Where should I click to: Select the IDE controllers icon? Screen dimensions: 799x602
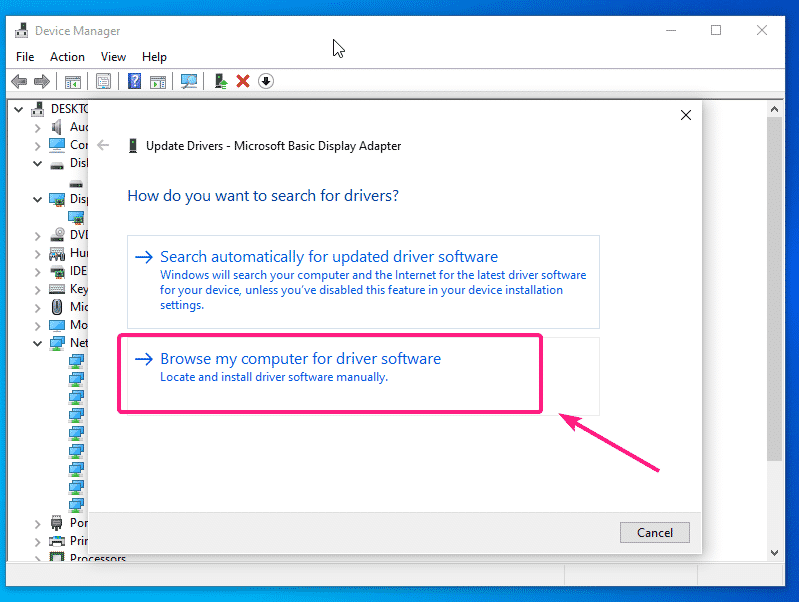point(58,271)
